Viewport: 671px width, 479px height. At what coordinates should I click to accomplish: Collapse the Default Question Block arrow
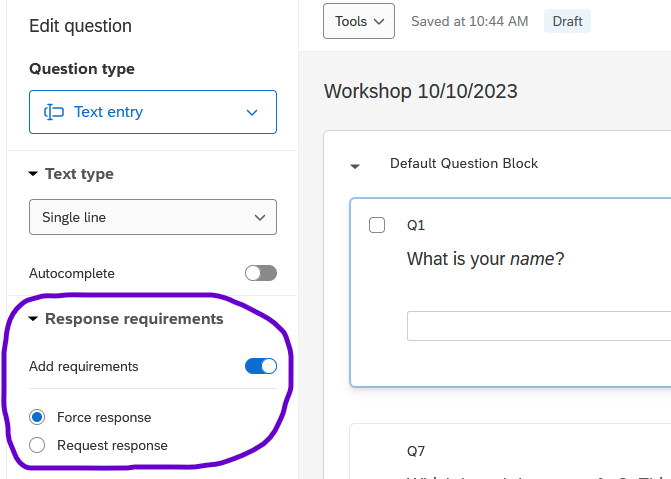355,165
